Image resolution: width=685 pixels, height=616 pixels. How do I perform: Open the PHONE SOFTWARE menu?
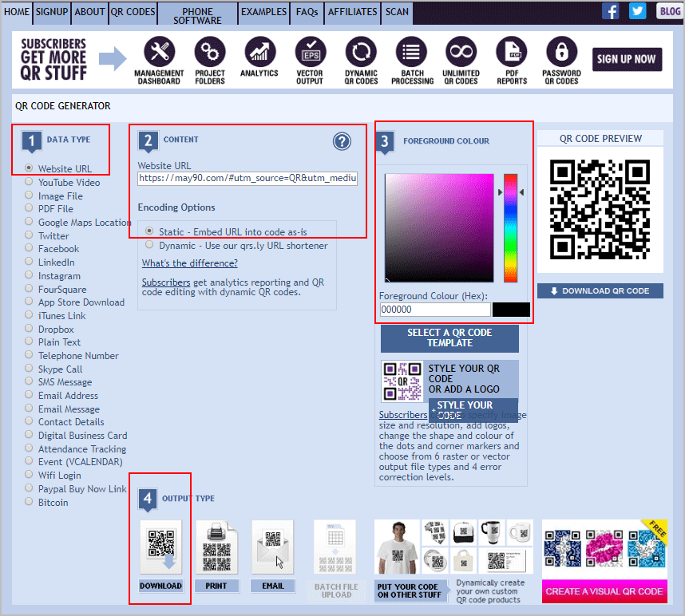pyautogui.click(x=196, y=13)
